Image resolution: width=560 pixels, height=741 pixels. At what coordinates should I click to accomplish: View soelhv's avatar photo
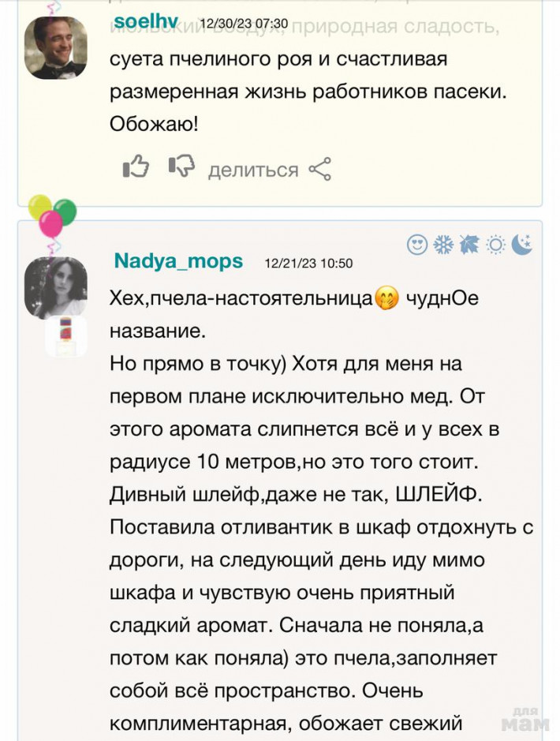56,47
